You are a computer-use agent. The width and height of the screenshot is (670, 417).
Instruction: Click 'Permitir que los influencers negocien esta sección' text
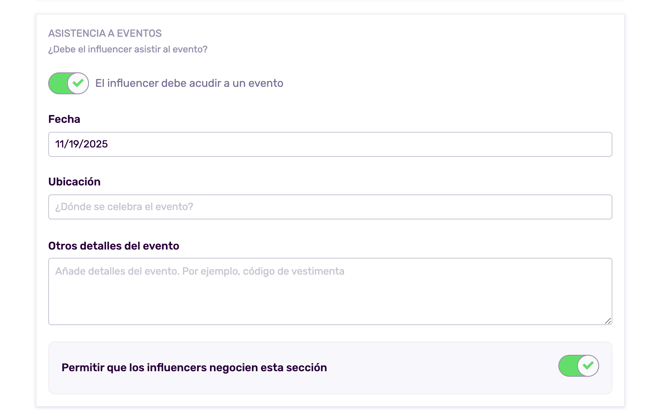point(194,368)
